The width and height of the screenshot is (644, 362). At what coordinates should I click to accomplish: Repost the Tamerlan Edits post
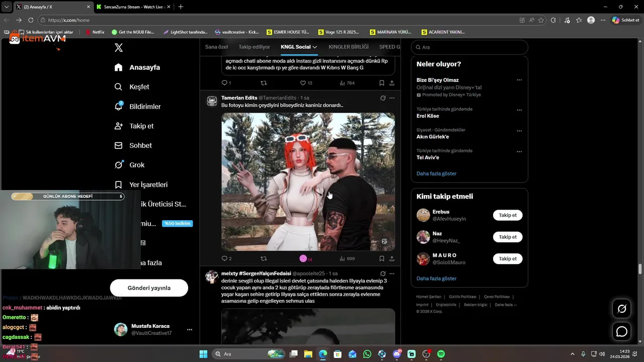coord(264,258)
